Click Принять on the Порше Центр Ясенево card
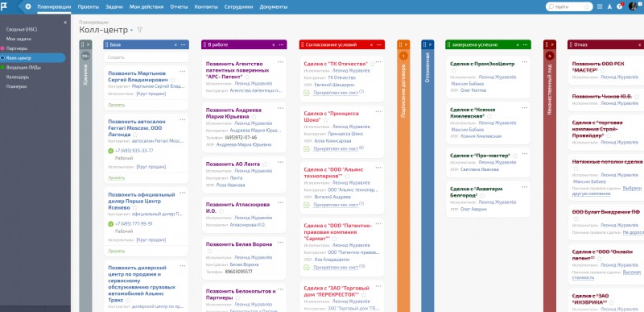 [116, 251]
